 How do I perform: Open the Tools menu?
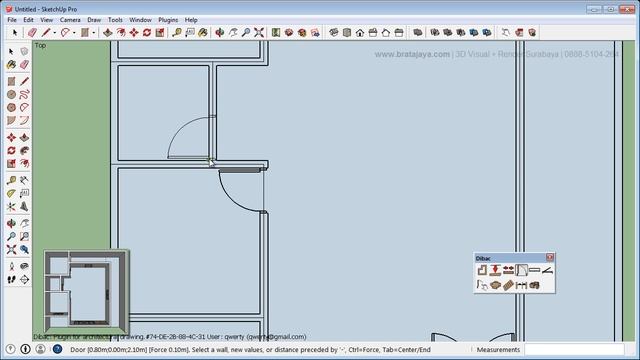115,20
